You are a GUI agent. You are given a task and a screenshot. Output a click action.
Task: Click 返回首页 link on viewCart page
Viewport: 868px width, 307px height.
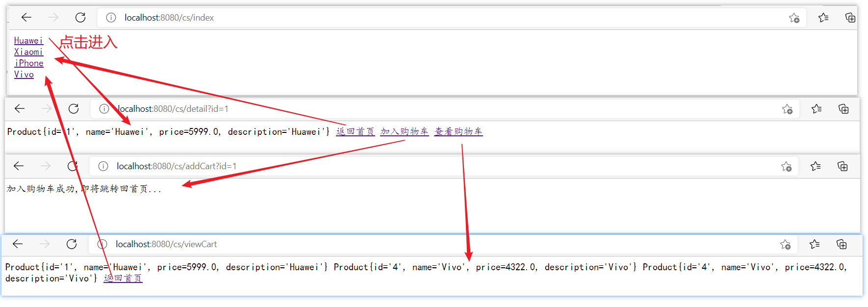123,278
